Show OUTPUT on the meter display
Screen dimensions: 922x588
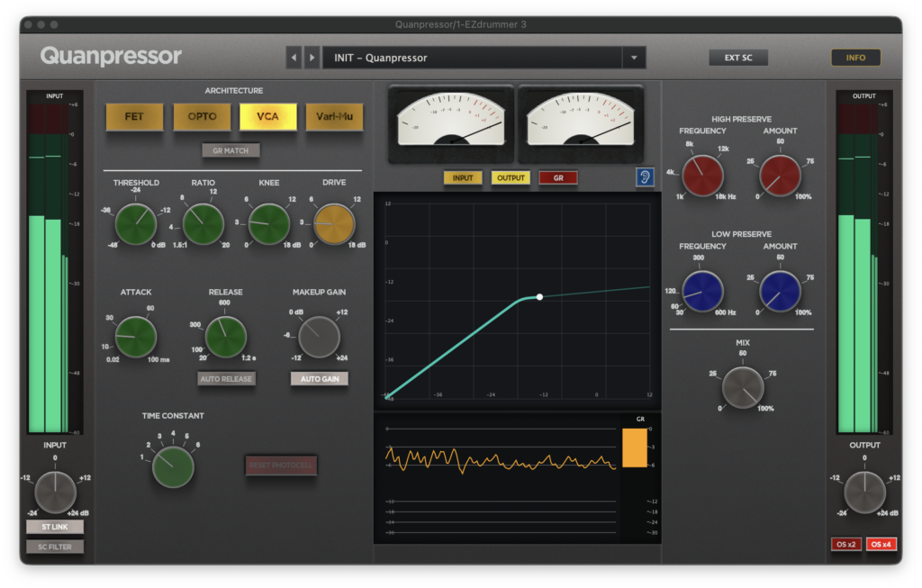(x=511, y=177)
